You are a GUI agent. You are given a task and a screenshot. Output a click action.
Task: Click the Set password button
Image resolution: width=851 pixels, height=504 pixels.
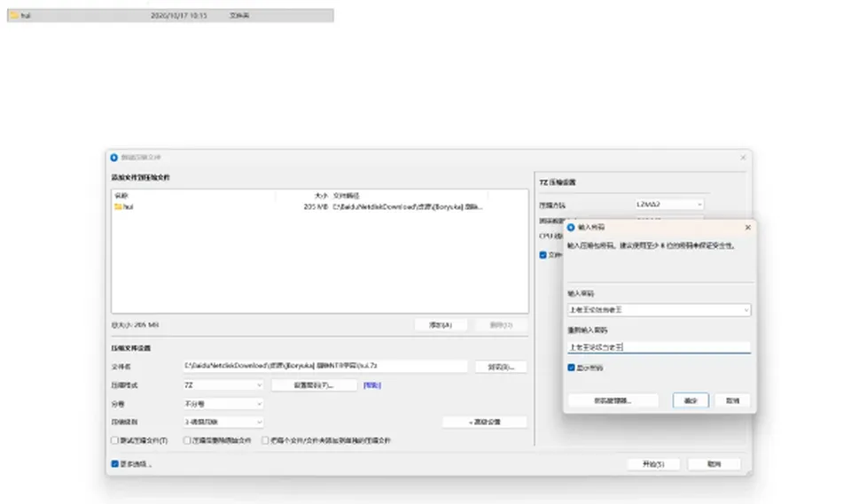314,385
